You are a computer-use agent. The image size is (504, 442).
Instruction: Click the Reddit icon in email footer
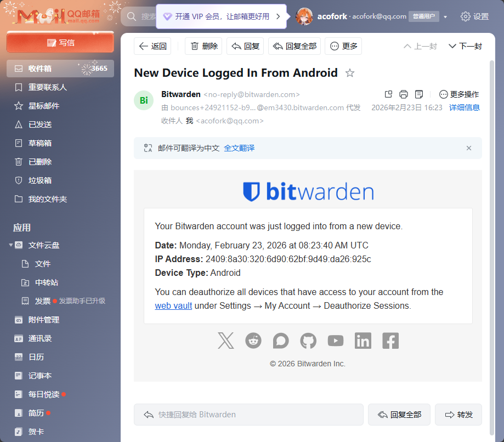(x=253, y=341)
